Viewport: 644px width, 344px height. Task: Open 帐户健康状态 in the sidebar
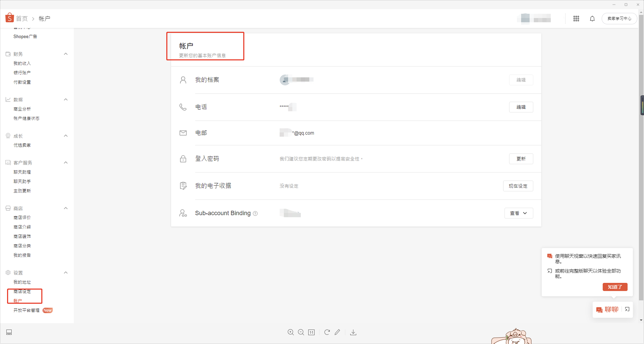26,119
